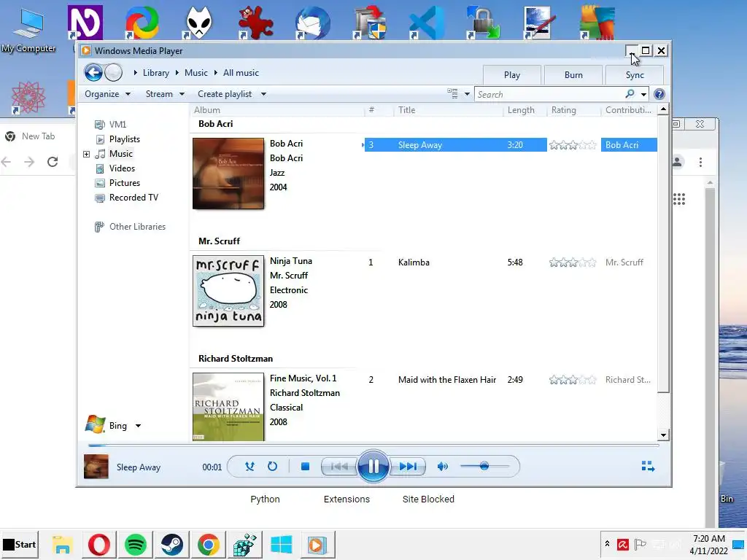Click the Windows Media Player taskbar icon
The image size is (747, 560).
(x=317, y=544)
